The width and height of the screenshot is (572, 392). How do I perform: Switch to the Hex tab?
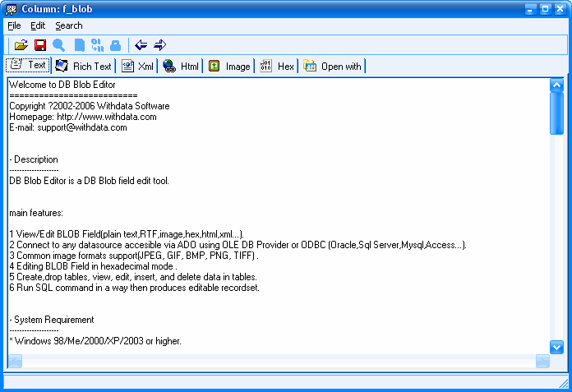[276, 67]
